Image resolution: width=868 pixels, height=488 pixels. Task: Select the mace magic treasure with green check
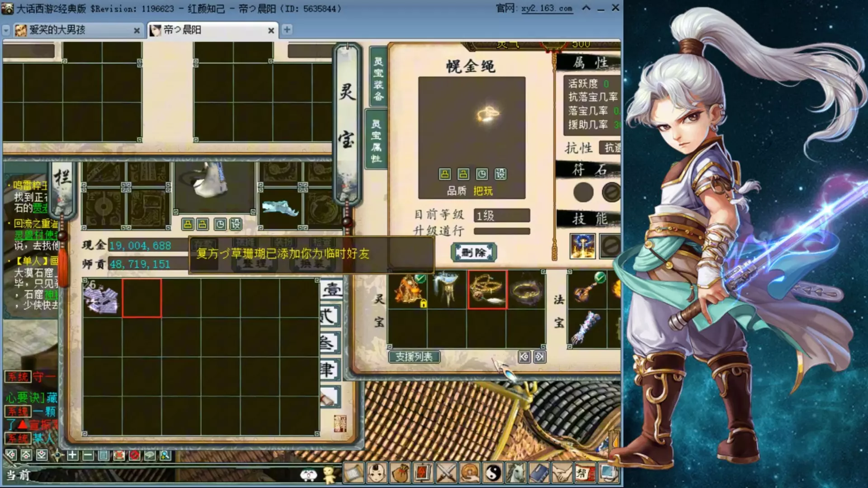[x=588, y=290]
